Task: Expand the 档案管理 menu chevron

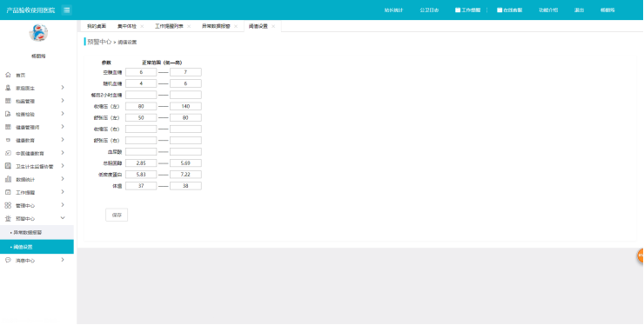Action: click(63, 101)
